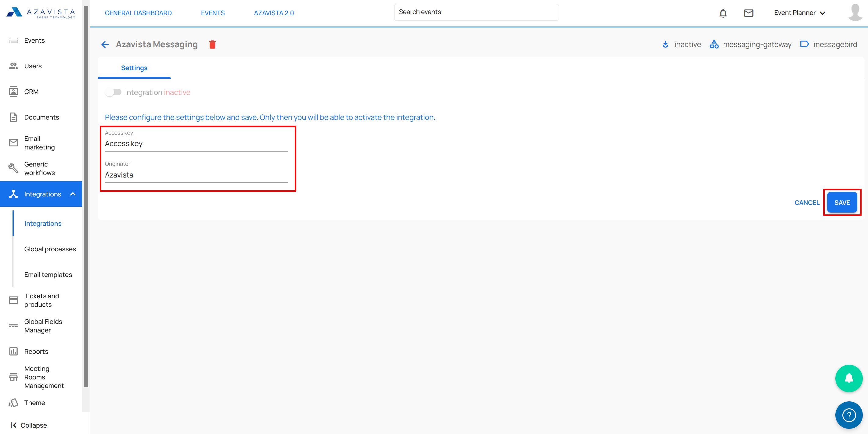Go back using the left arrow
868x434 pixels.
tap(105, 45)
